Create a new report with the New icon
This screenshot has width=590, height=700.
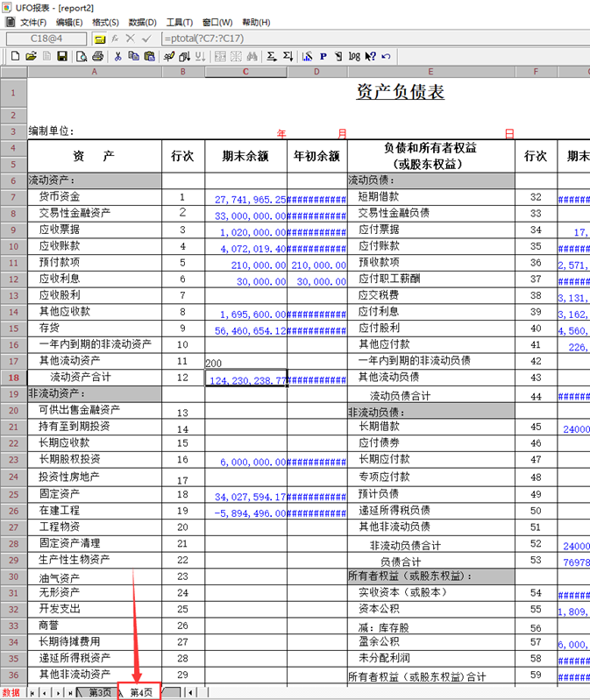point(15,56)
